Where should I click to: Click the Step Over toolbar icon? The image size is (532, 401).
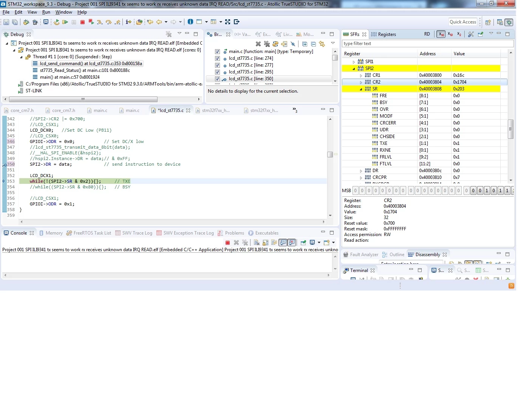[x=109, y=22]
